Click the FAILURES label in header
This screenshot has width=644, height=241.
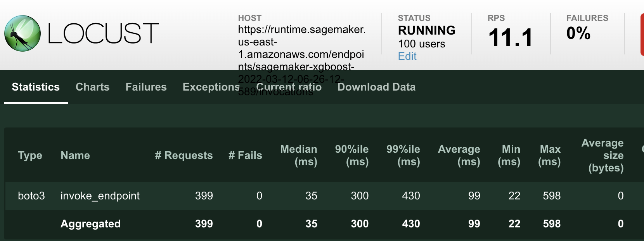(587, 18)
